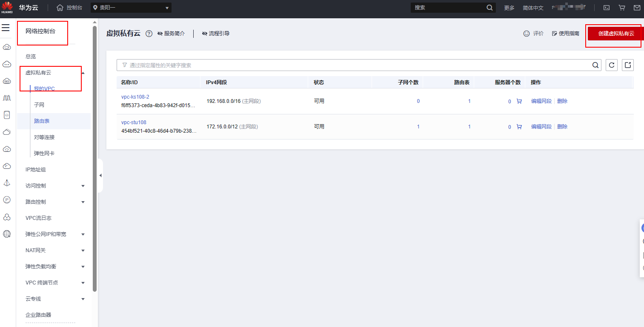The image size is (644, 327).
Task: Export the VPC list
Action: coord(628,65)
